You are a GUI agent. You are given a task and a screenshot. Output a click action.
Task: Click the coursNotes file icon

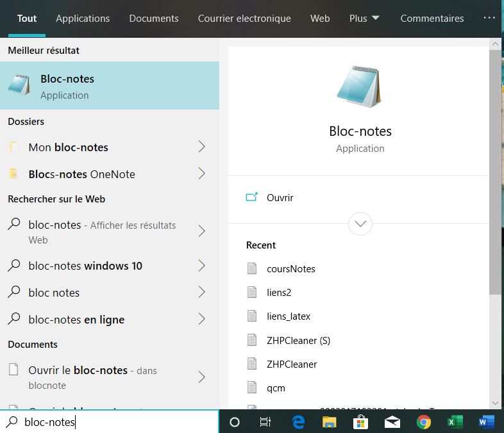pos(252,268)
